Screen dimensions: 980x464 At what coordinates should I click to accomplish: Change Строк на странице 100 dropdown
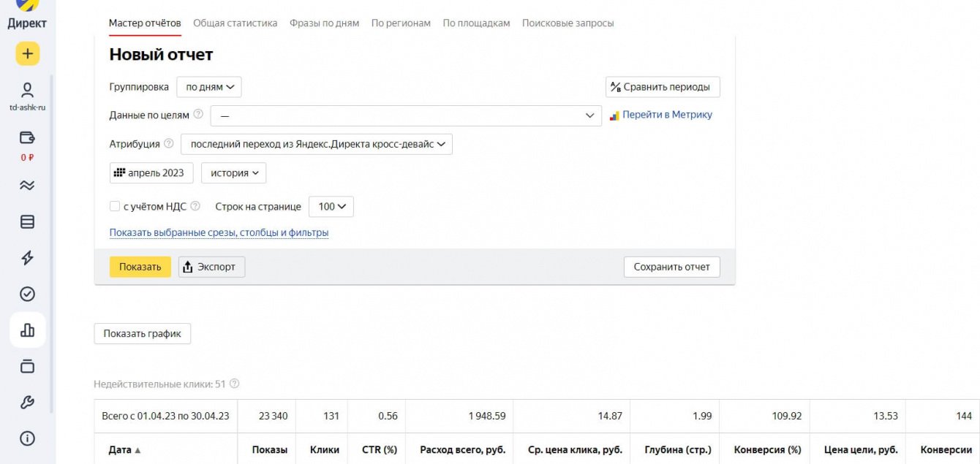(x=331, y=207)
